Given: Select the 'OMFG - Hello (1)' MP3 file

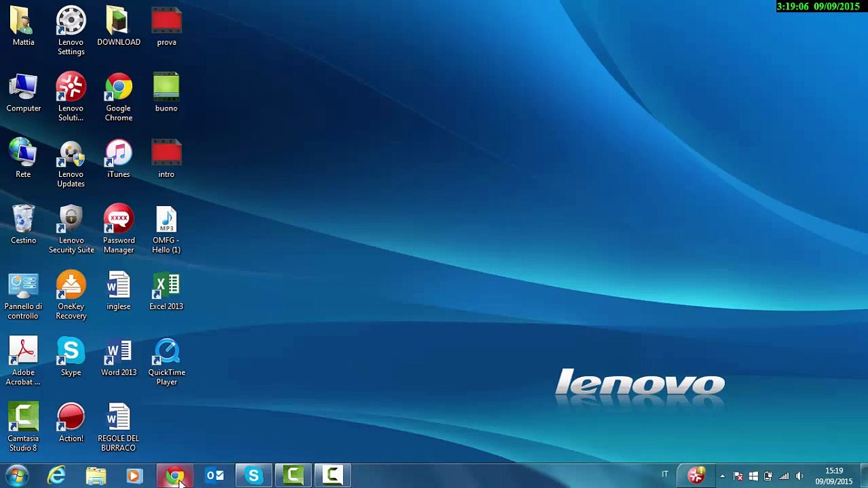Looking at the screenshot, I should point(166,229).
